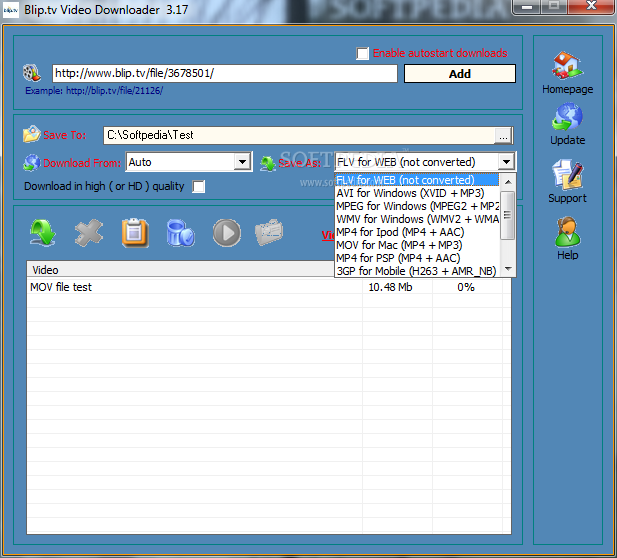Click the partially hidden red link by toolbar
This screenshot has width=617, height=558.
(328, 235)
